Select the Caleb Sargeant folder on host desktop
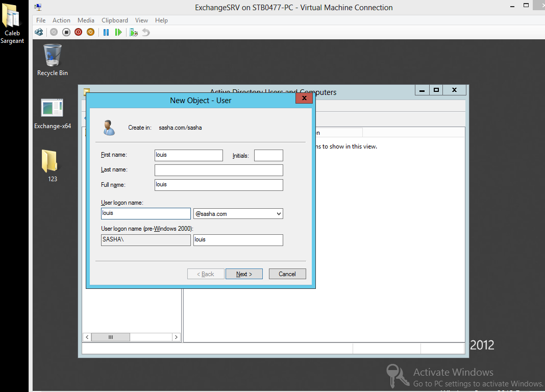The height and width of the screenshot is (392, 545). 12,23
